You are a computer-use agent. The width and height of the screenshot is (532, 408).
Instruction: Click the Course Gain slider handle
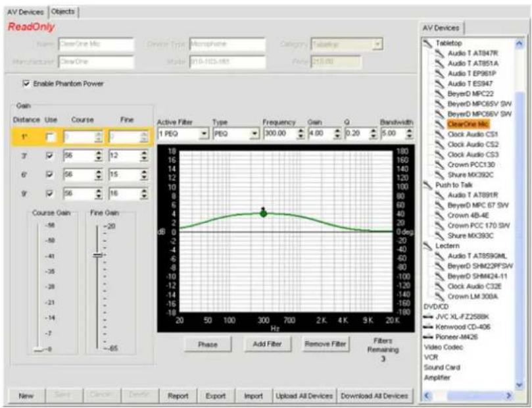click(x=39, y=349)
